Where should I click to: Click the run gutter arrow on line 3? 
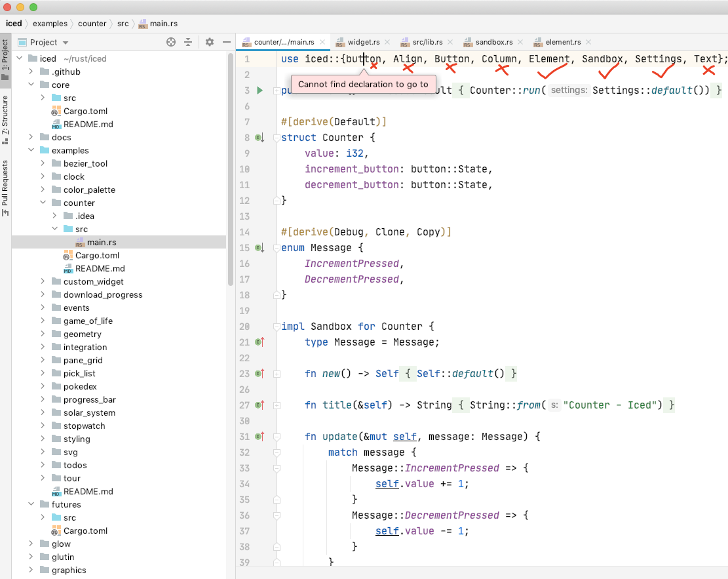(260, 90)
